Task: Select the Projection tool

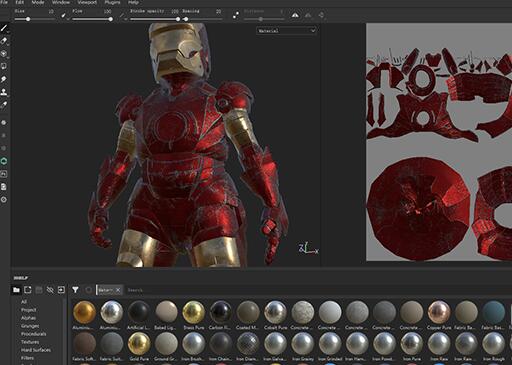Action: (x=4, y=54)
